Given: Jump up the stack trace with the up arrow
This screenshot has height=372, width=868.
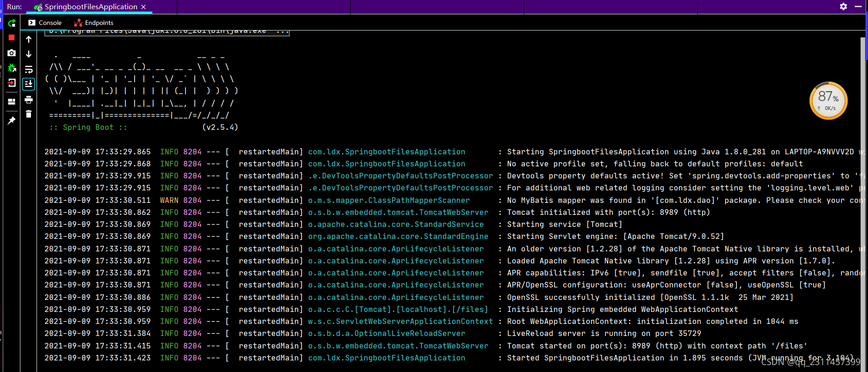Looking at the screenshot, I should point(29,39).
